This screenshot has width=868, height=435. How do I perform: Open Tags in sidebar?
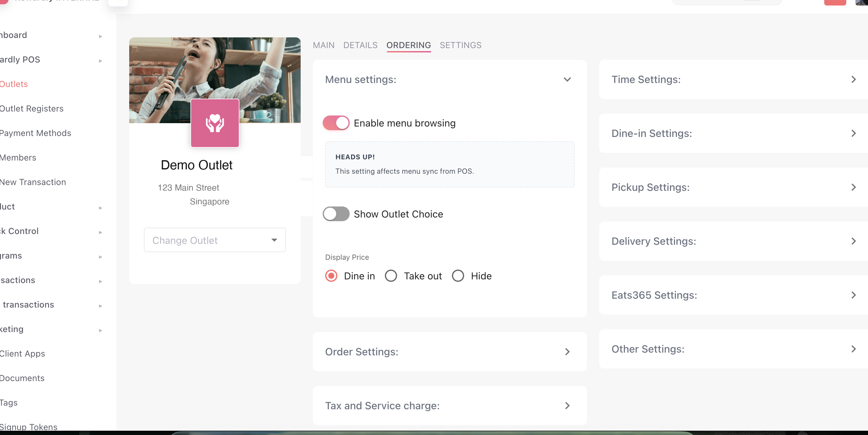click(9, 403)
